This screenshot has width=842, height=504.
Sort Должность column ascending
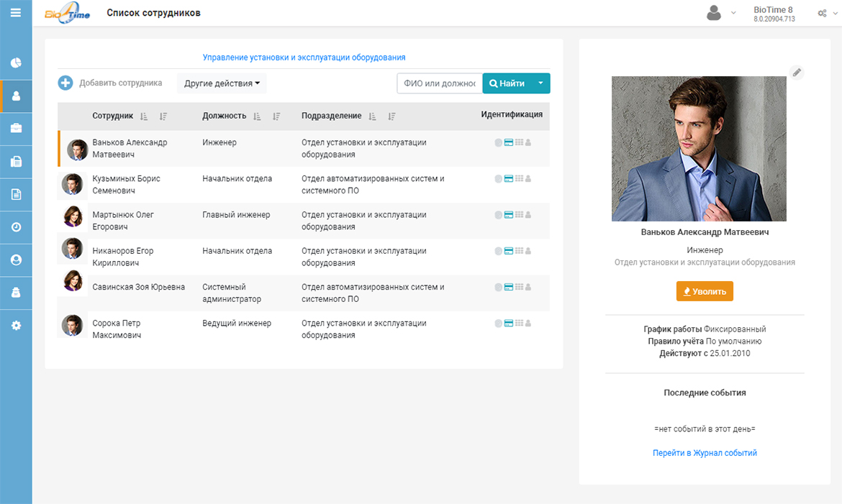(x=257, y=116)
